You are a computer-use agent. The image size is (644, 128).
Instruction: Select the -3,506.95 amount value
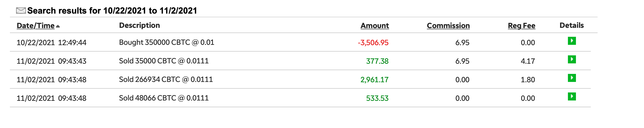click(373, 43)
